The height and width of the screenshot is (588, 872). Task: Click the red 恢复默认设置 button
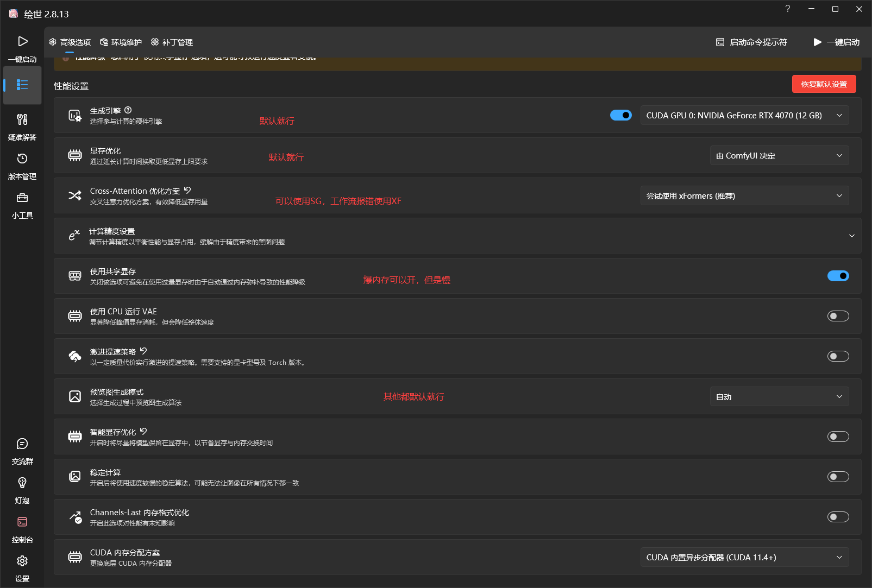(x=824, y=84)
